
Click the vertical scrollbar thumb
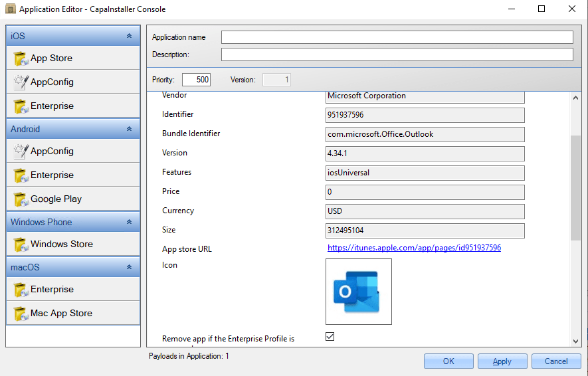click(x=575, y=188)
